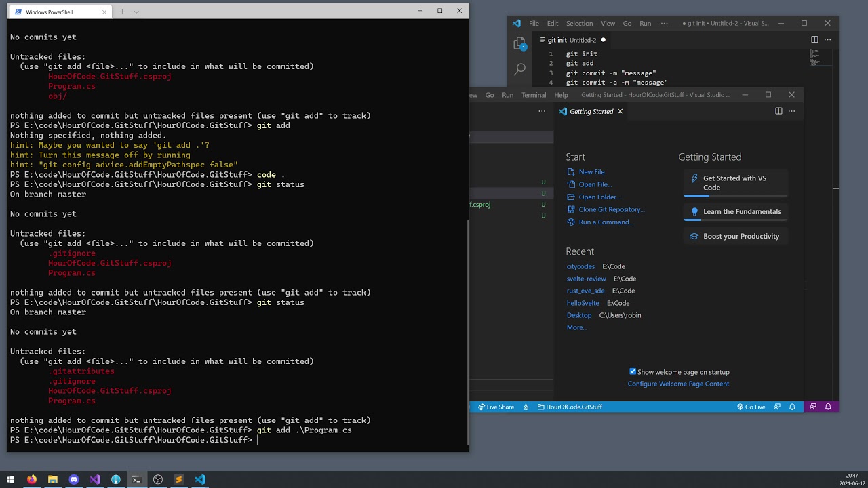Open Edit menu in git init VS Code
868x488 pixels.
tap(553, 23)
